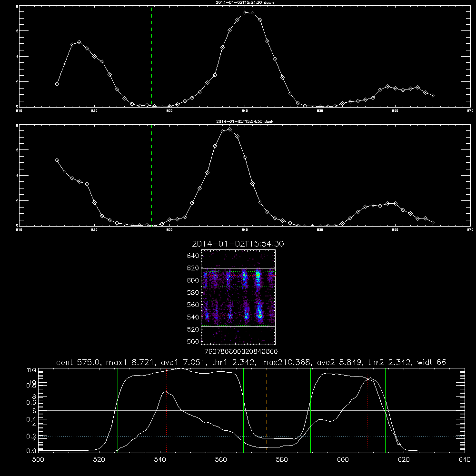476x476 pixels.
Task: Select the orange dashed center line marker
Action: (267, 410)
